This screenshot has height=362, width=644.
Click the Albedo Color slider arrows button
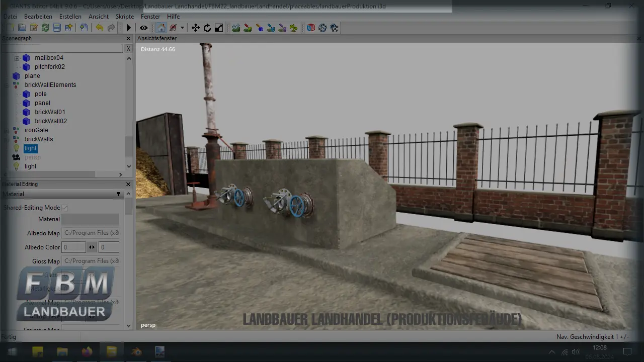pyautogui.click(x=92, y=247)
